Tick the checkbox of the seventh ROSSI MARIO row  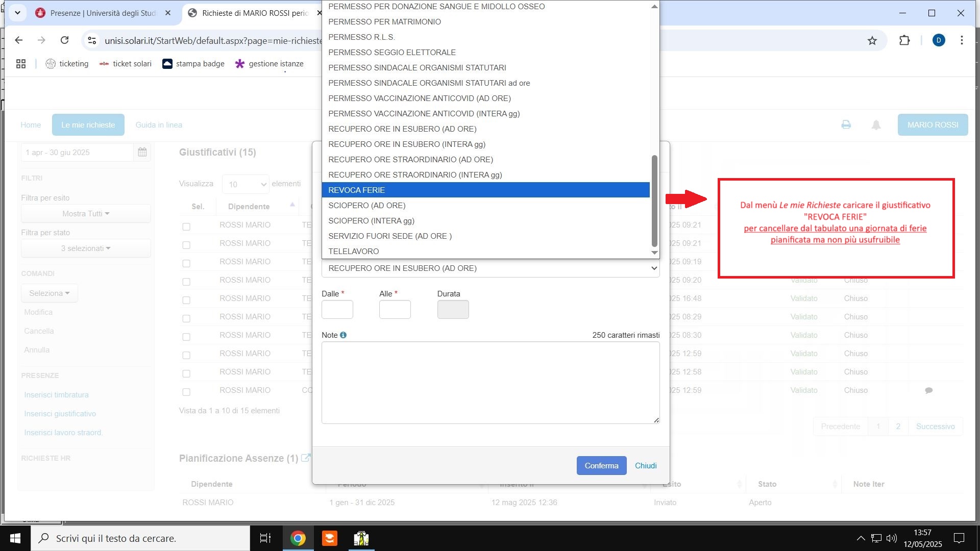(186, 337)
